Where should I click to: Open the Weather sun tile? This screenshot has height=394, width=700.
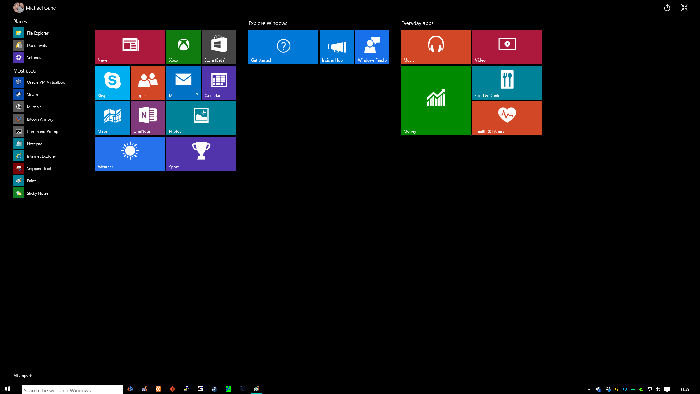coord(130,154)
